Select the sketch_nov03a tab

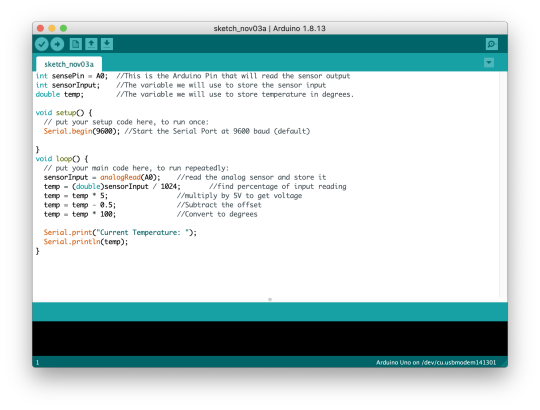(69, 64)
